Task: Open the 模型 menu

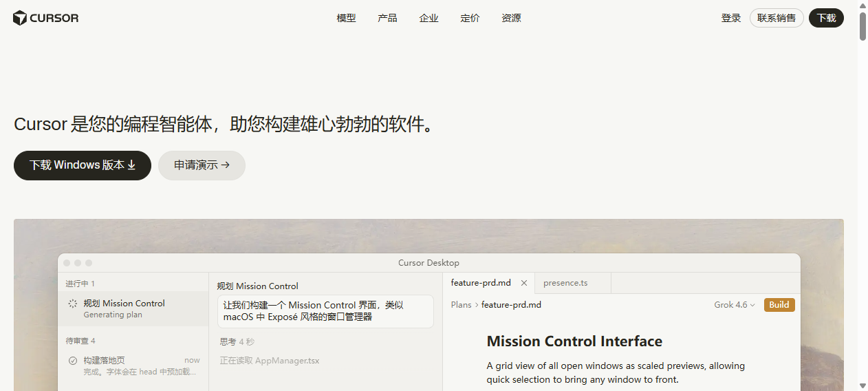Action: point(347,18)
